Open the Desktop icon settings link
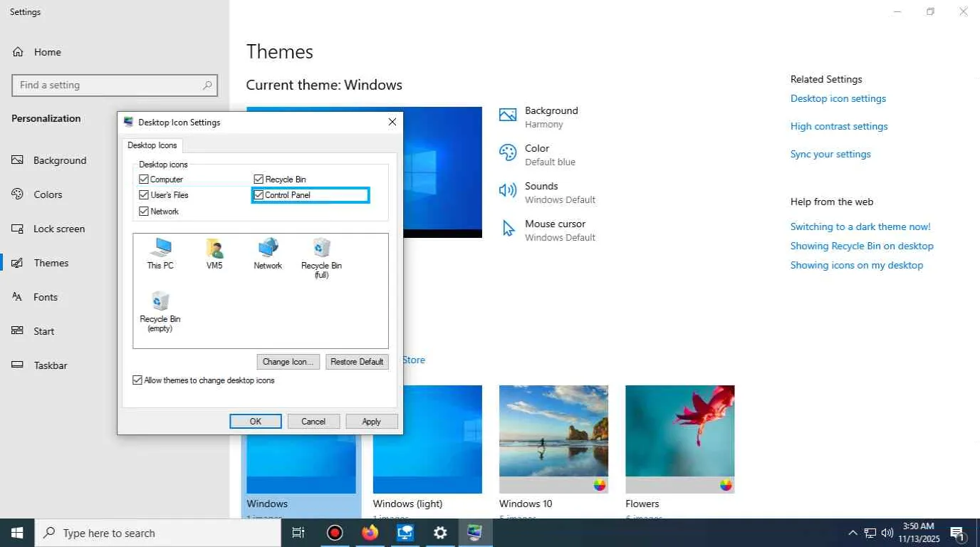980x547 pixels. point(838,98)
